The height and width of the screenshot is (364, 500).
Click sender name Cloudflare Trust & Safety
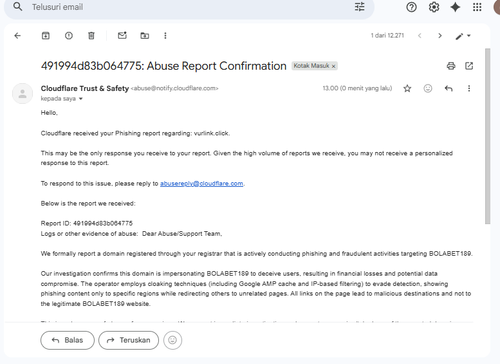click(x=85, y=88)
